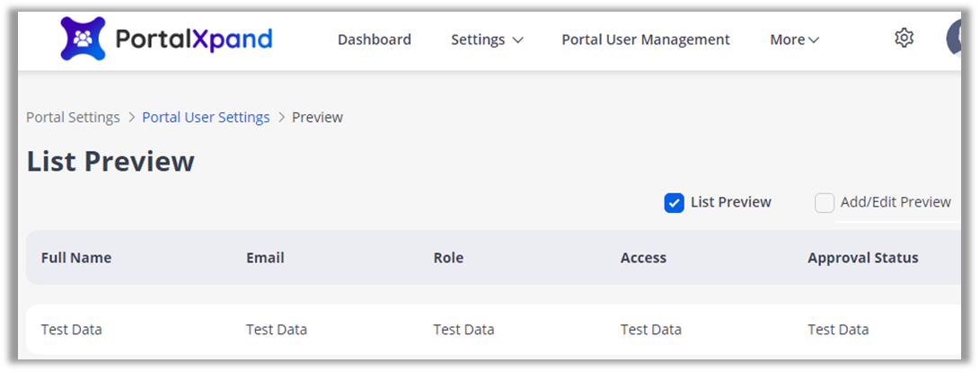Click the PortalXpand logo icon
This screenshot has height=372, width=980.
tap(83, 40)
